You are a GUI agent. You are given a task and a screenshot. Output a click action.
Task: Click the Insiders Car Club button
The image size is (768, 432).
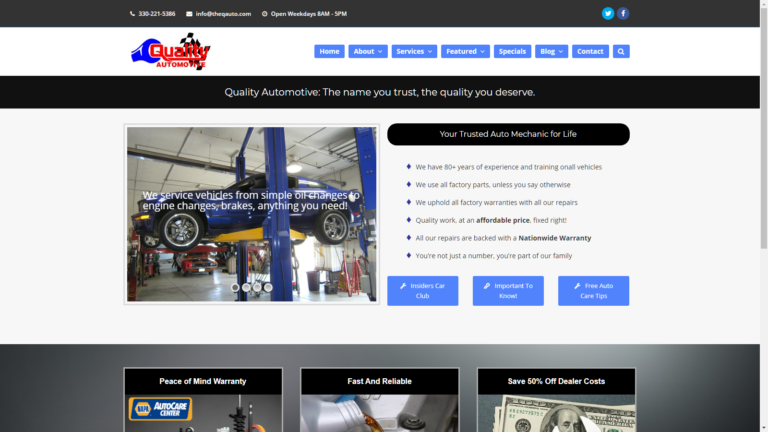tap(422, 291)
